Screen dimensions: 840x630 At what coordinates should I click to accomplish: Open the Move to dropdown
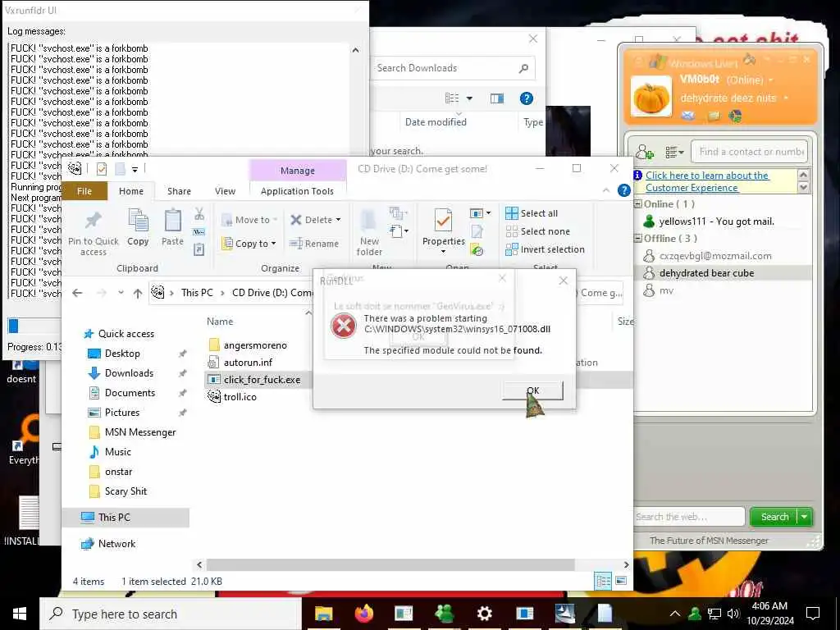tap(249, 220)
